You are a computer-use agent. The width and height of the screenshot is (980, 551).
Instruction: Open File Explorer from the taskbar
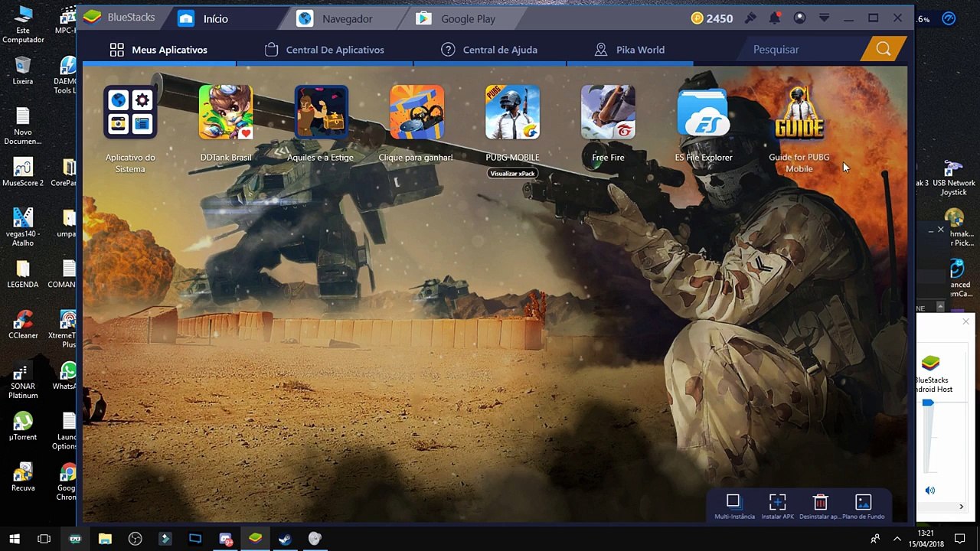tap(105, 539)
